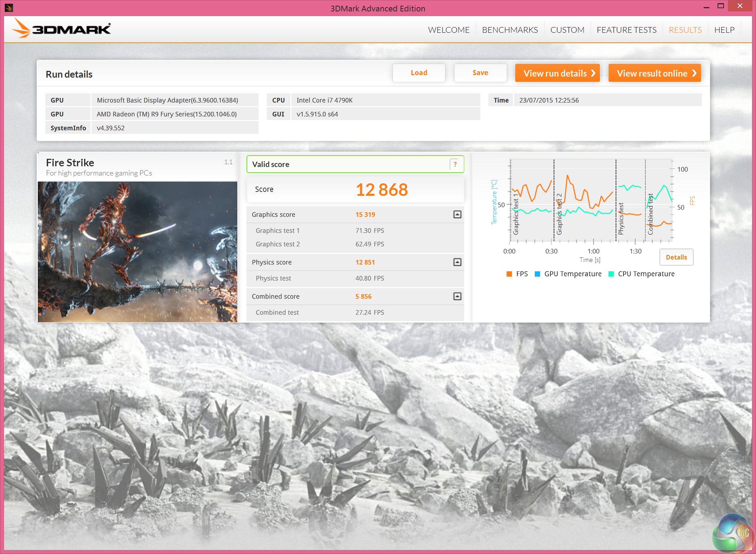Click the Save result button

(x=480, y=73)
